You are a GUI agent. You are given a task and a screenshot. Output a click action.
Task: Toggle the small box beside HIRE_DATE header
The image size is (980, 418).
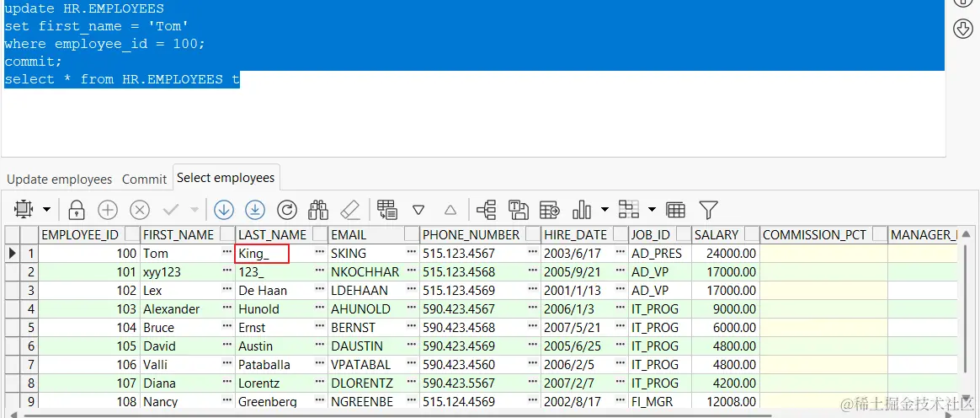620,234
